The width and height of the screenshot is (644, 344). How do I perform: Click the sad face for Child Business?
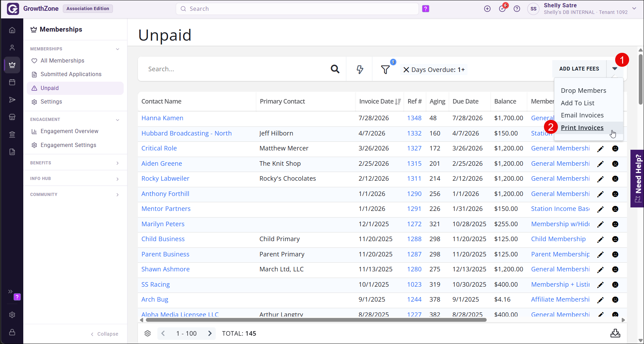tap(615, 239)
